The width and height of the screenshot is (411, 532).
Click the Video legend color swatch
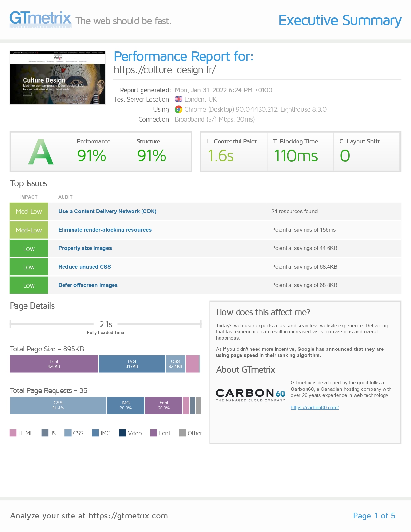point(122,433)
